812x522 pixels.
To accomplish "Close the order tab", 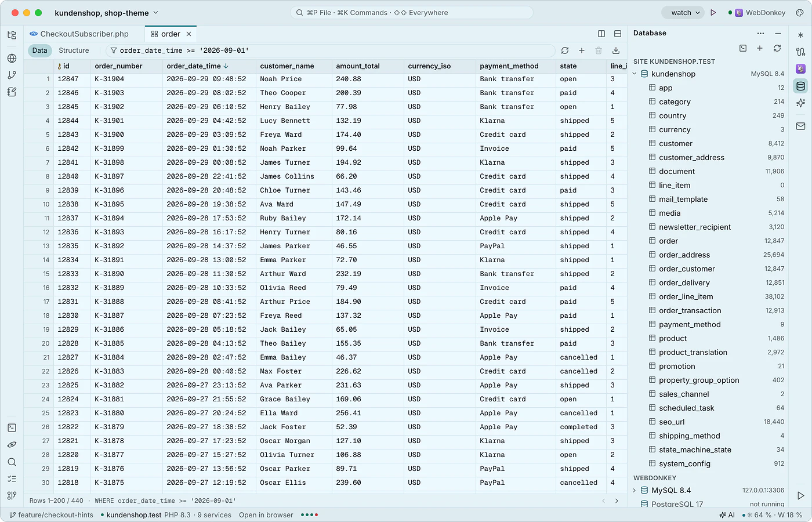I will tap(188, 34).
